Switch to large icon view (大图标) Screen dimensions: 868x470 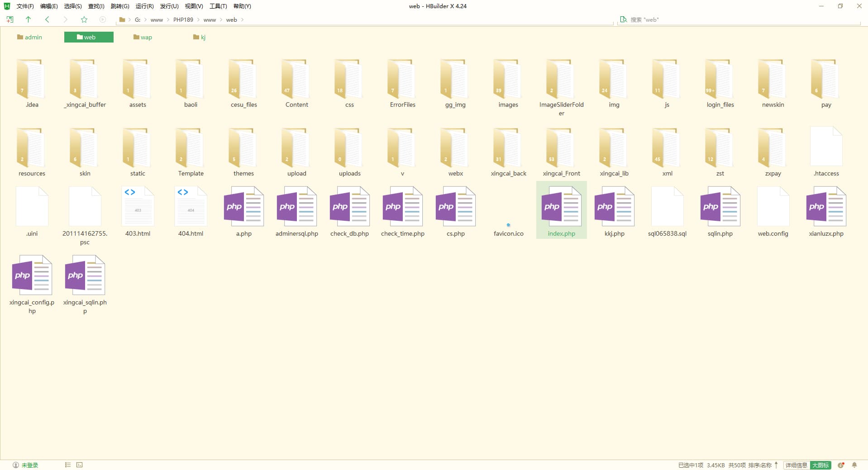point(820,465)
